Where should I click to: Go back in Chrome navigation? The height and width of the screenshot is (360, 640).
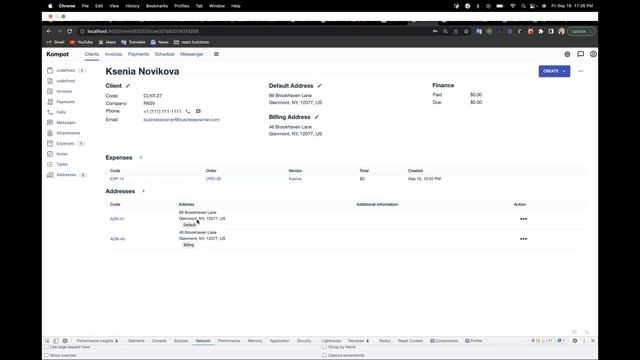[x=49, y=31]
